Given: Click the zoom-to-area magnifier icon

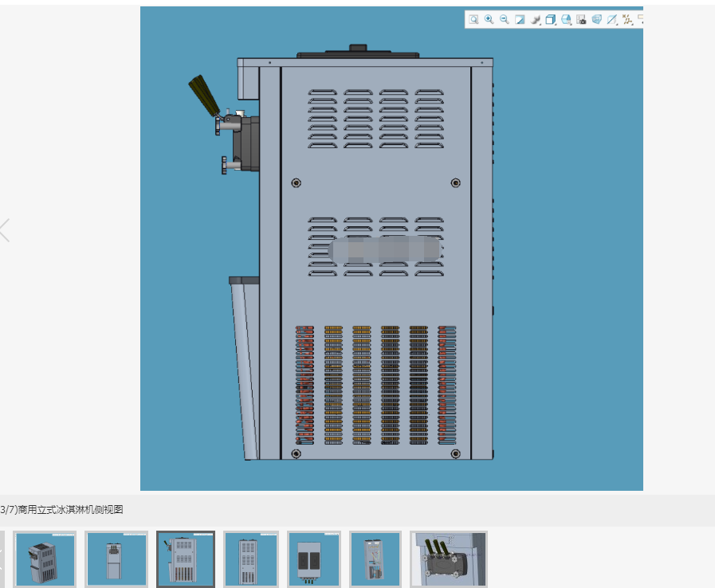Looking at the screenshot, I should pos(473,20).
